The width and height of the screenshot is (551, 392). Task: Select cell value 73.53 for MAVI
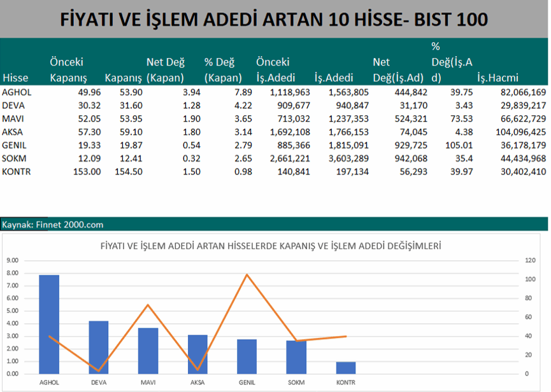[462, 119]
